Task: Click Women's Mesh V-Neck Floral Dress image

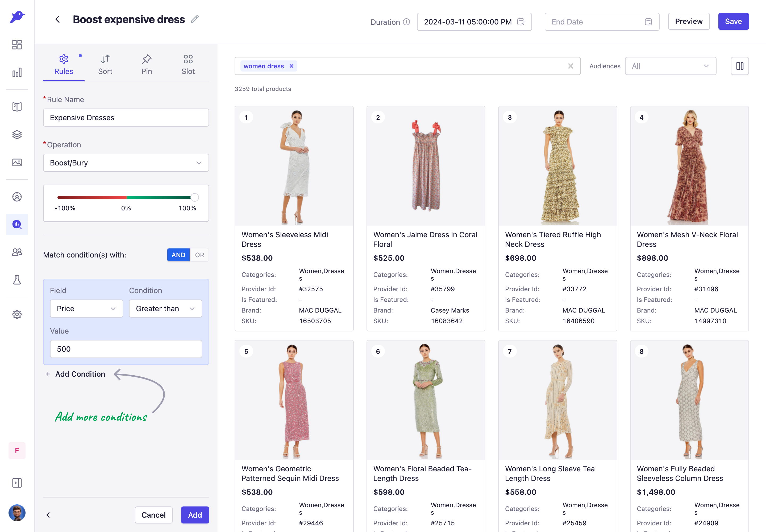Action: (689, 166)
